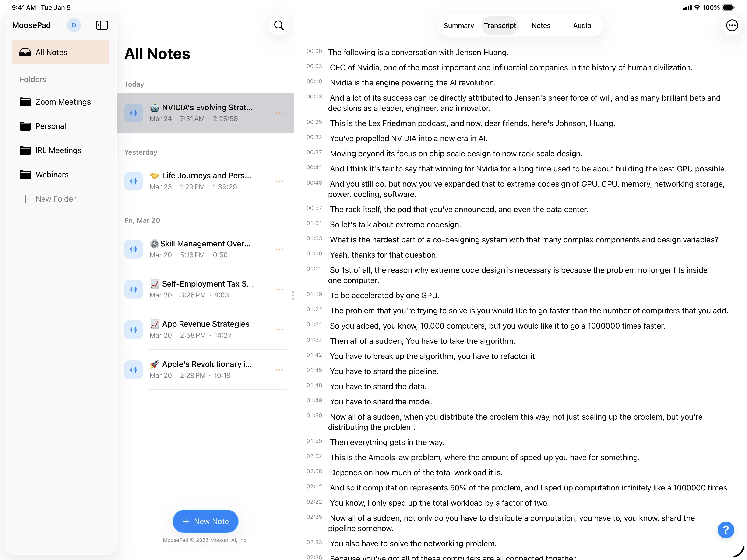The width and height of the screenshot is (747, 560).
Task: Open the ellipsis menu for App Revenue Strategies
Action: pos(279,330)
